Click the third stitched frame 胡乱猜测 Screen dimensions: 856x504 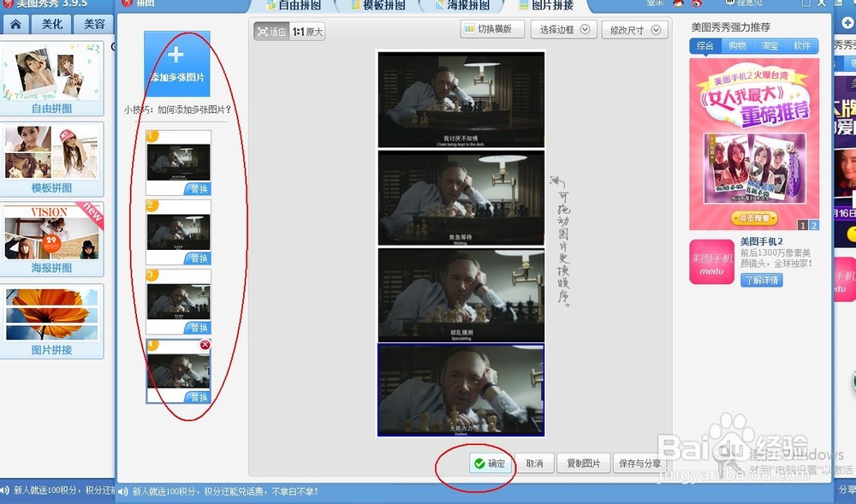pyautogui.click(x=461, y=295)
